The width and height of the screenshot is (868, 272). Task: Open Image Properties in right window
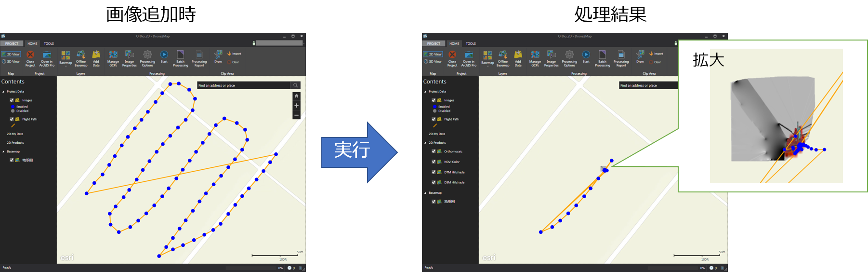pos(552,58)
